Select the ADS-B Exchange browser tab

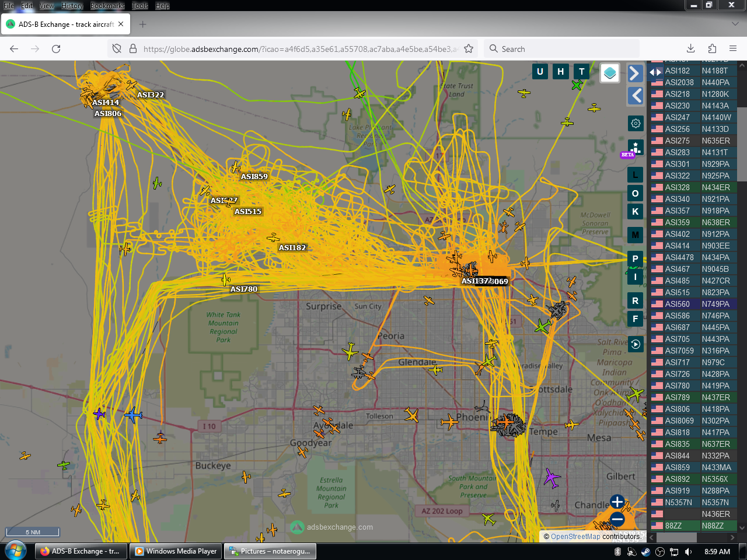pyautogui.click(x=65, y=24)
